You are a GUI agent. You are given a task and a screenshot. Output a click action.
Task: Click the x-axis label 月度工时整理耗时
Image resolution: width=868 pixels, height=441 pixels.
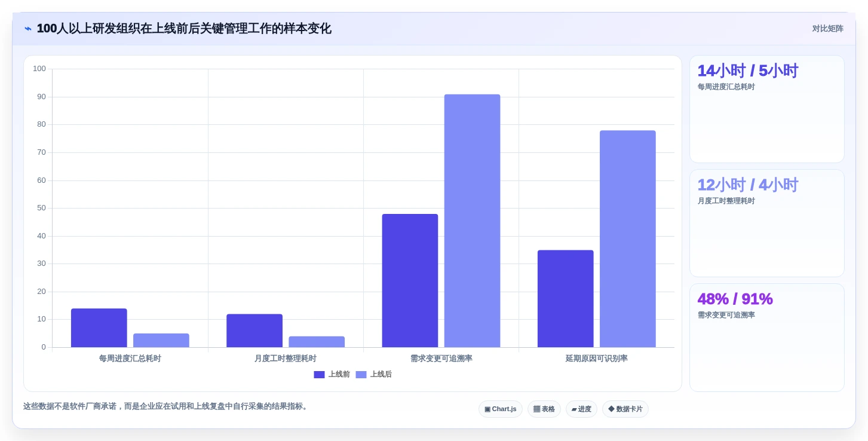[286, 359]
